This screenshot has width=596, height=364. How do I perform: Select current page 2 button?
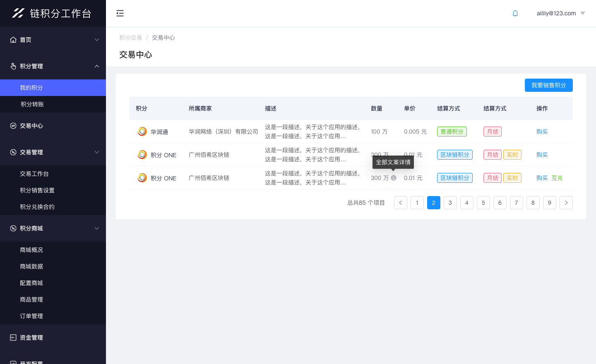[434, 203]
